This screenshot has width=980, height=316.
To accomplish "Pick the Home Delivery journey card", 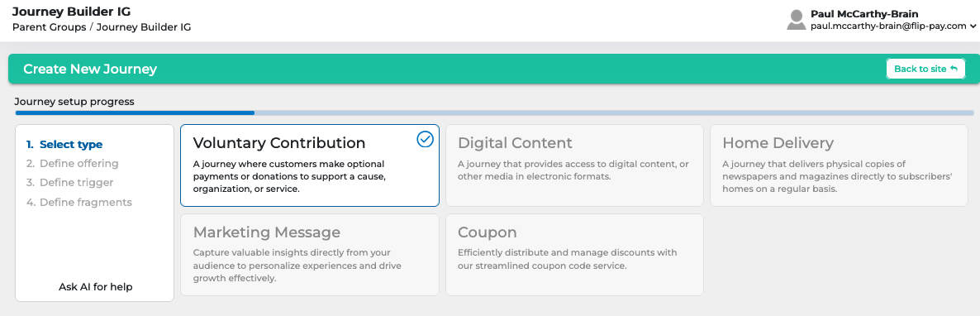I will [839, 165].
